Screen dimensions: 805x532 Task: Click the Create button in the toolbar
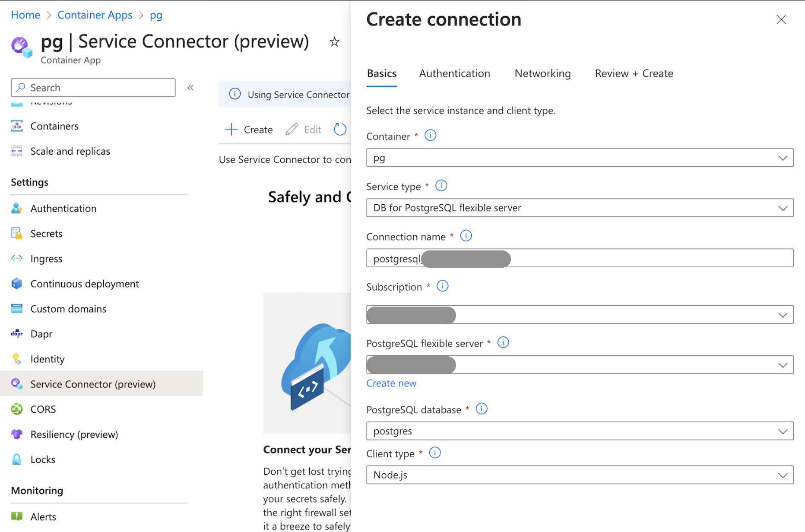pyautogui.click(x=249, y=130)
